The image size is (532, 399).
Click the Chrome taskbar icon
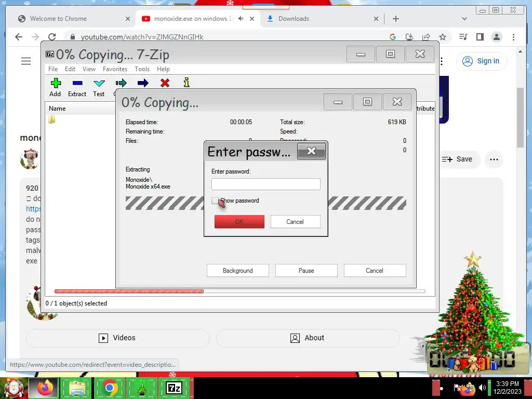click(x=109, y=388)
